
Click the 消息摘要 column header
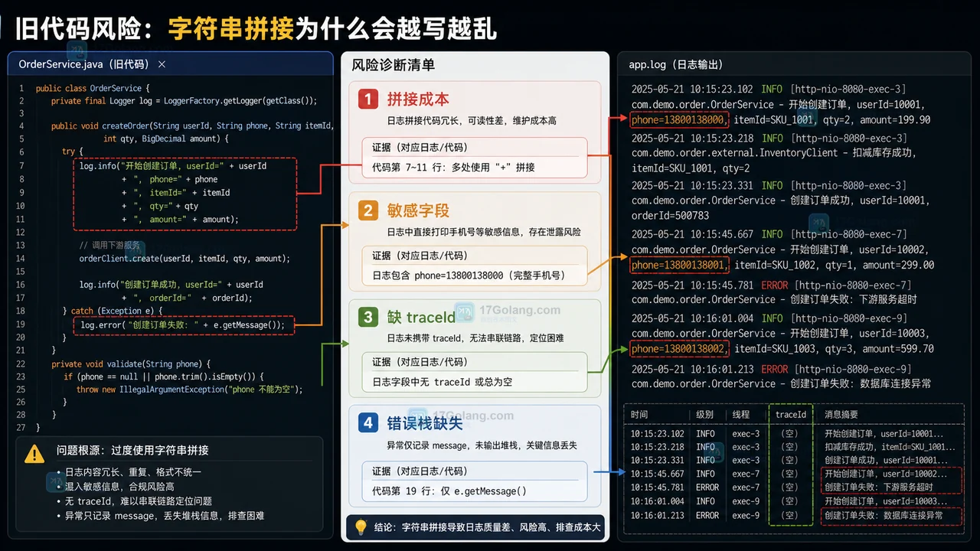[841, 414]
